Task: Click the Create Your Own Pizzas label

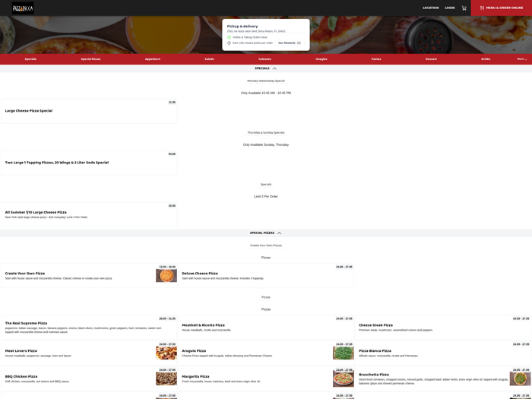Action: [x=266, y=245]
